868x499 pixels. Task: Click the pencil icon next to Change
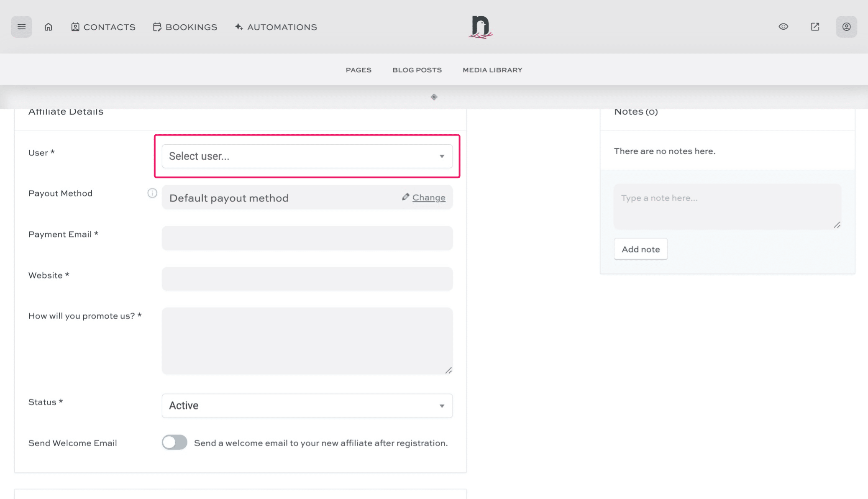405,197
